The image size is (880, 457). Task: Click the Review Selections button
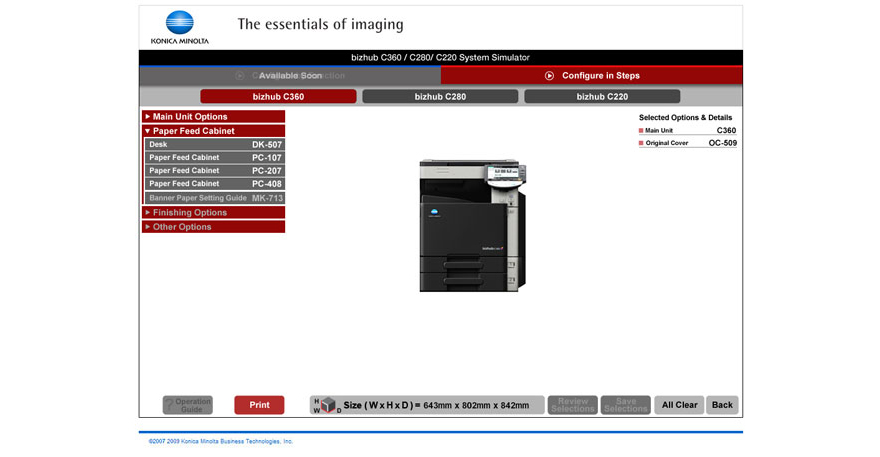pos(573,405)
